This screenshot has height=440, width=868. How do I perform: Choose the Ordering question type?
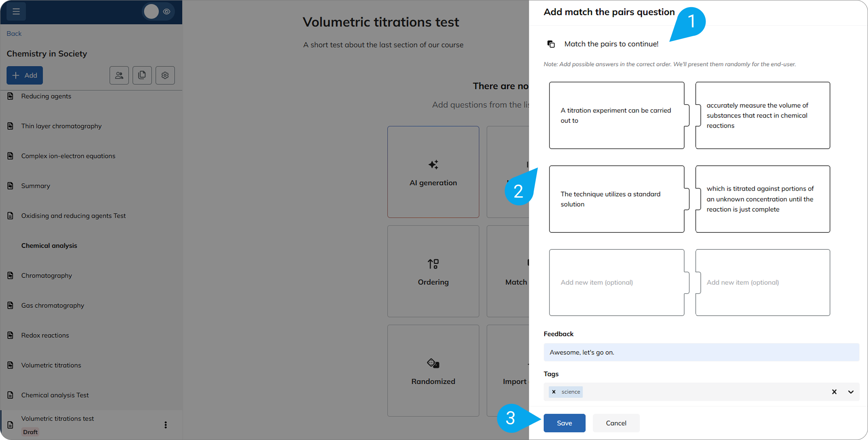pos(433,271)
